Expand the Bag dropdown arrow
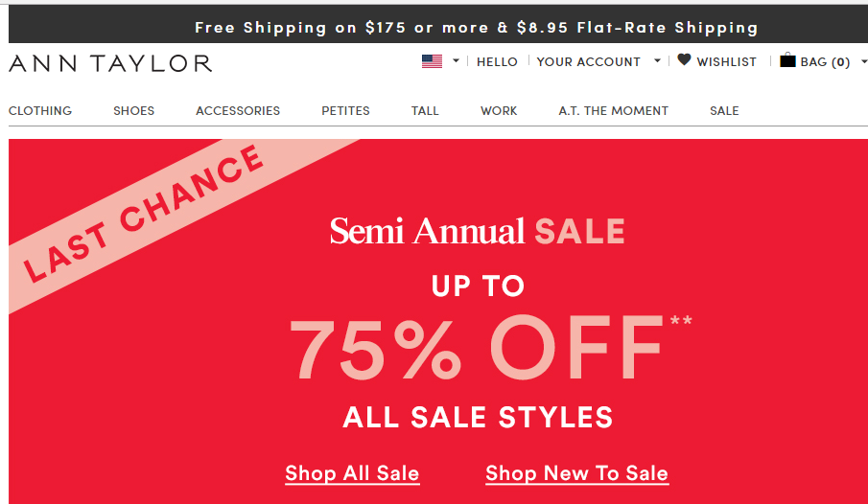 [863, 61]
